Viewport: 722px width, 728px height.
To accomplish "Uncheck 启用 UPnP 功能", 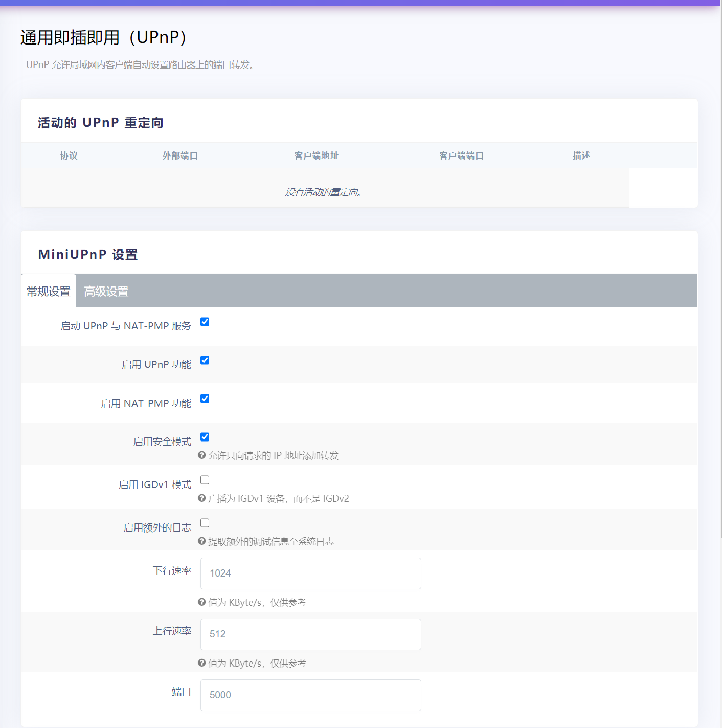I will coord(205,360).
